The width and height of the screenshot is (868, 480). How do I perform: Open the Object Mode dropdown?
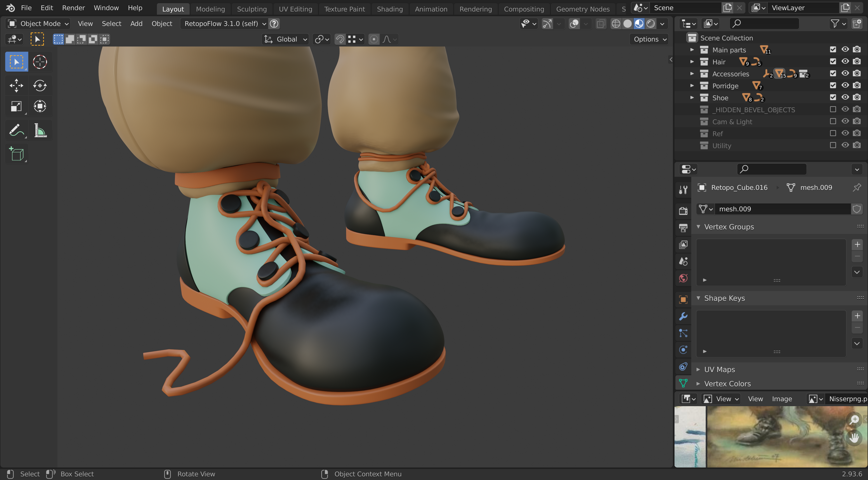pyautogui.click(x=38, y=23)
